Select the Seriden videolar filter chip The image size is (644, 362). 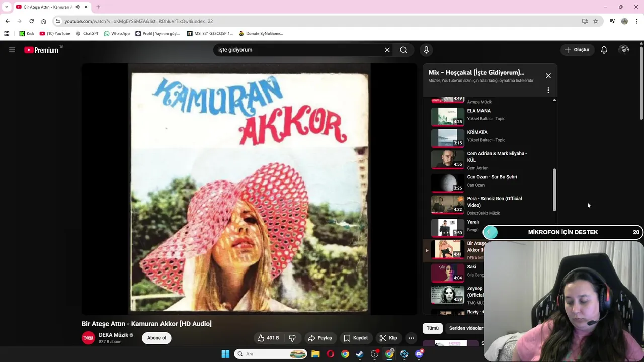point(465,328)
